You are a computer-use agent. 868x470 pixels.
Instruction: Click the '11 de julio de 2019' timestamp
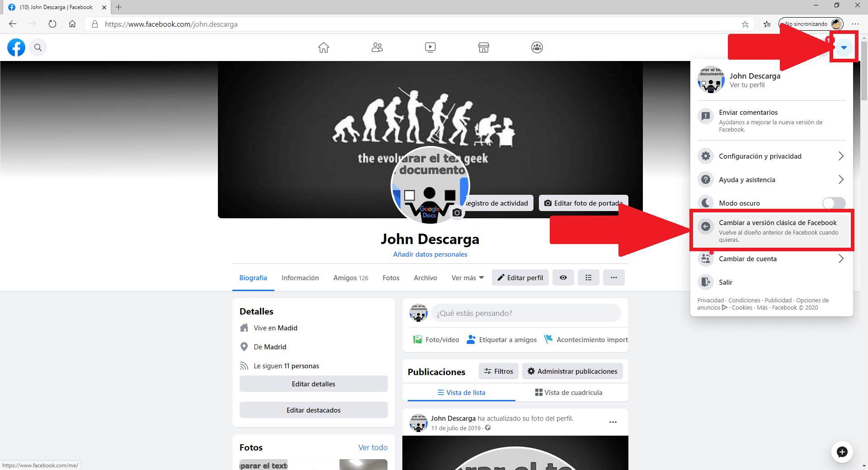click(456, 428)
